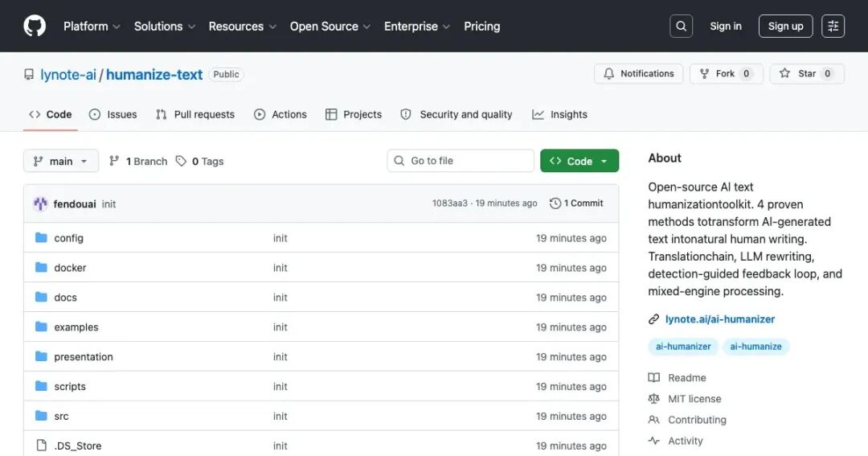This screenshot has height=456, width=868.
Task: Click the .DS_Store file icon
Action: click(x=41, y=446)
